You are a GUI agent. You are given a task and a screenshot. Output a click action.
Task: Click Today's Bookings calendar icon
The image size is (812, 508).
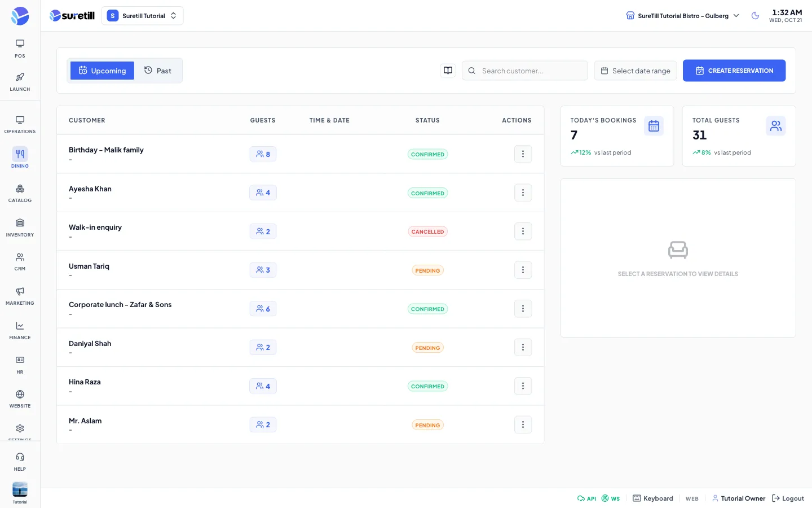pyautogui.click(x=654, y=126)
